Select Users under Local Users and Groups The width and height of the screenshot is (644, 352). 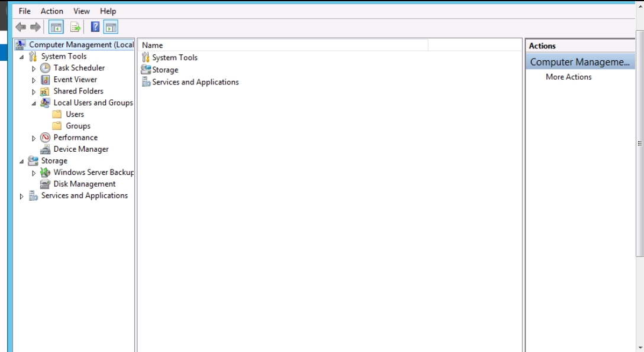75,114
